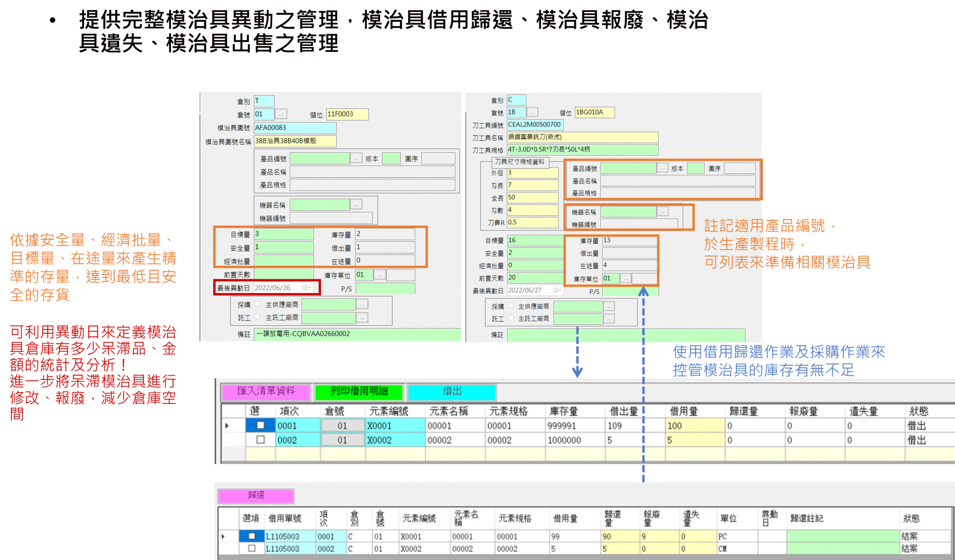This screenshot has height=560, width=955.
Task: Open the 庫存單位 lookup button beside 01 in the left form
Action: click(x=380, y=275)
